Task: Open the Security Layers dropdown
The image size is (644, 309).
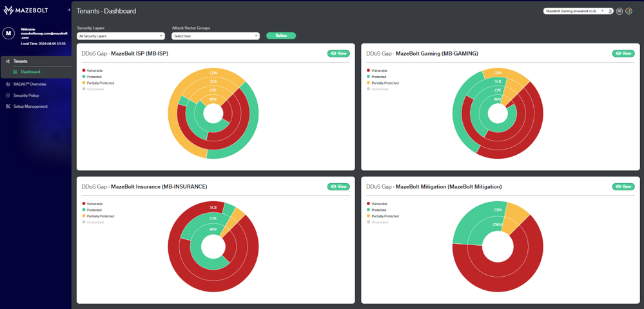Action: pos(121,36)
